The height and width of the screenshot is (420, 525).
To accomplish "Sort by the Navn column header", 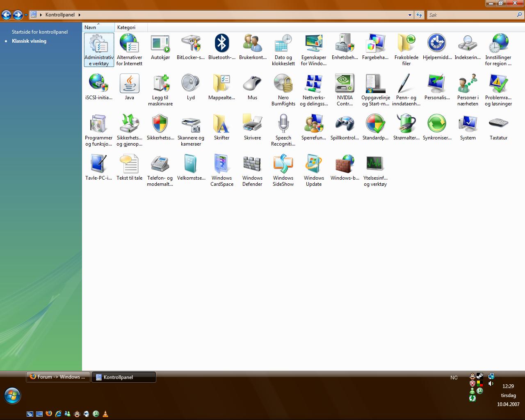I will tap(98, 27).
